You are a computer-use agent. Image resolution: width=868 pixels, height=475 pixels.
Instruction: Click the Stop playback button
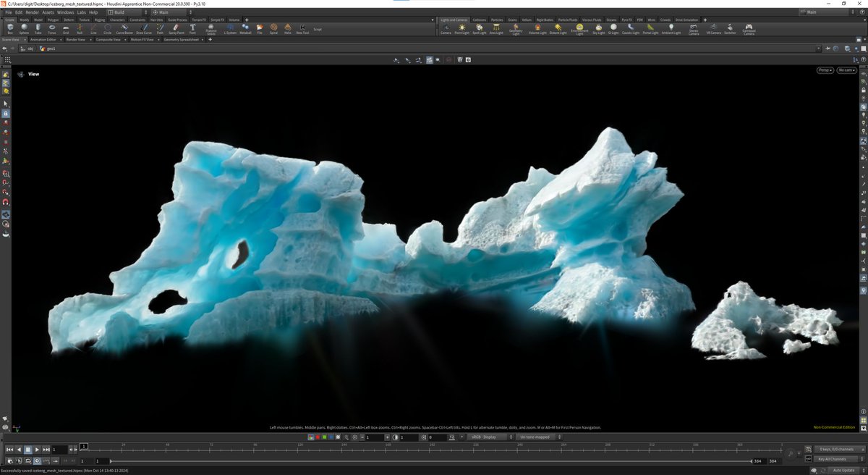(27, 450)
